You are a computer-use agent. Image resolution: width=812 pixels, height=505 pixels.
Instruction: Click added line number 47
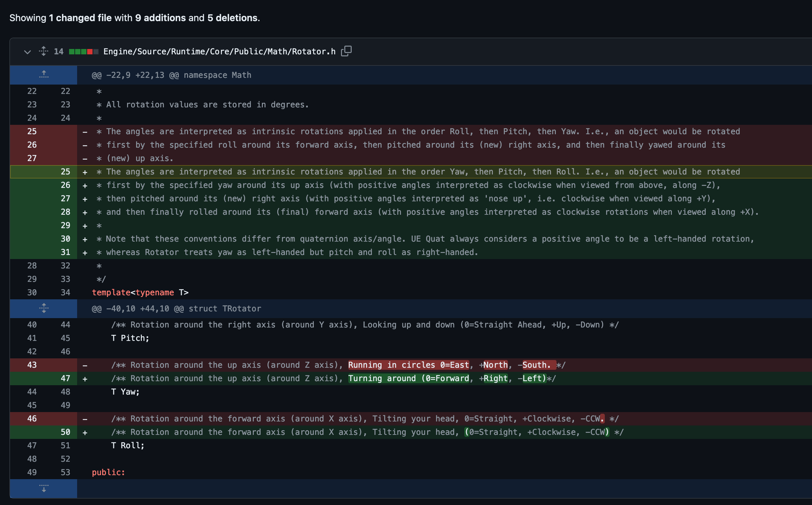(x=65, y=378)
